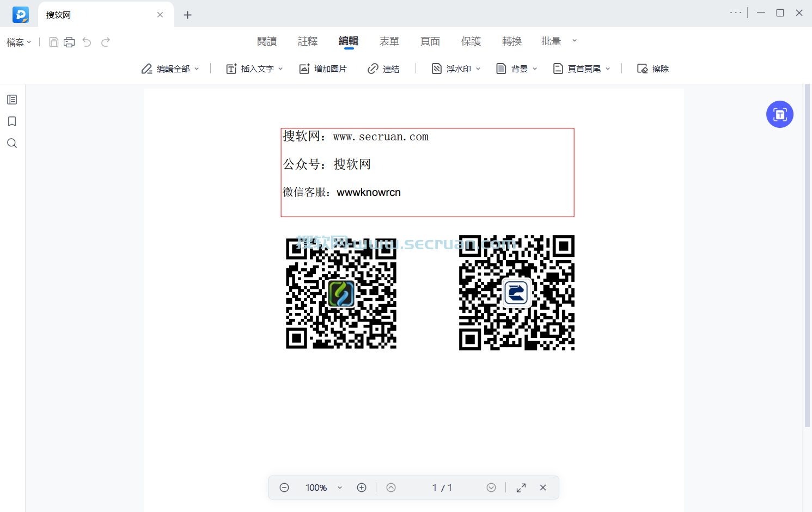812x512 pixels.
Task: Select the left QR code image
Action: coord(341,293)
